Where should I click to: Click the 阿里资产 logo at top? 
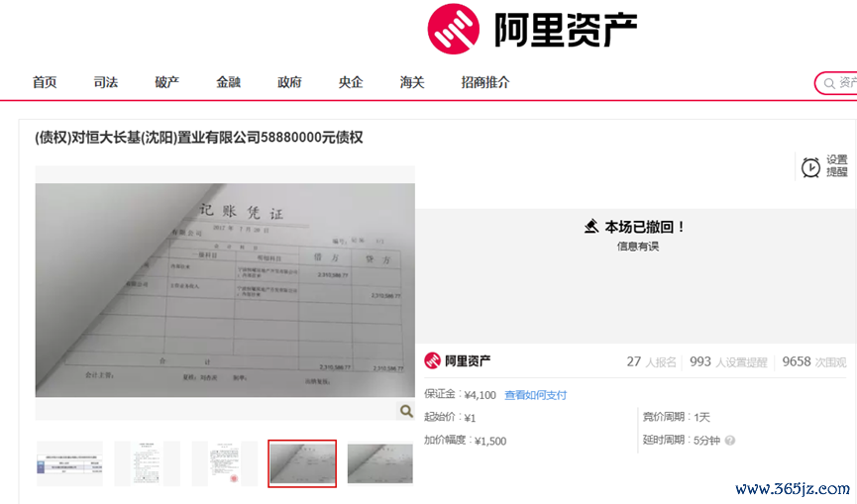point(532,29)
